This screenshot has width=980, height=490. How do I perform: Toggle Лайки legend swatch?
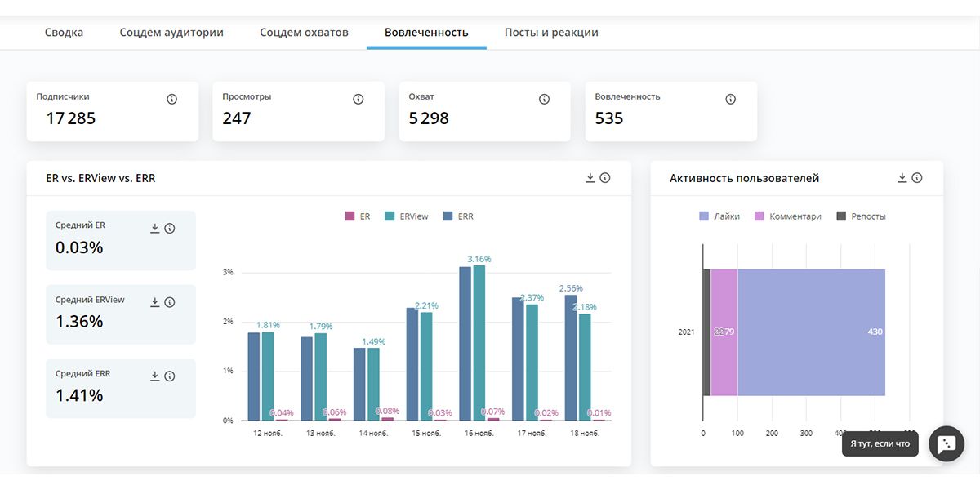point(705,216)
